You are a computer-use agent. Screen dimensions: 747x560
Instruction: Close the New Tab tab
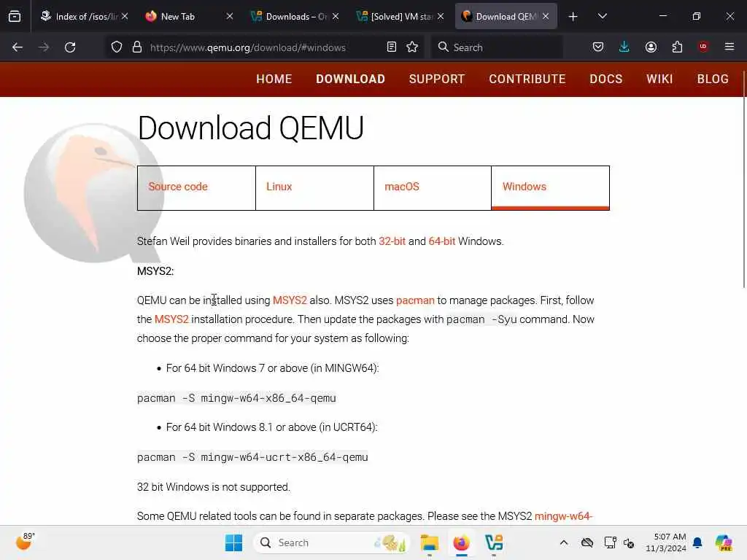[x=230, y=16]
